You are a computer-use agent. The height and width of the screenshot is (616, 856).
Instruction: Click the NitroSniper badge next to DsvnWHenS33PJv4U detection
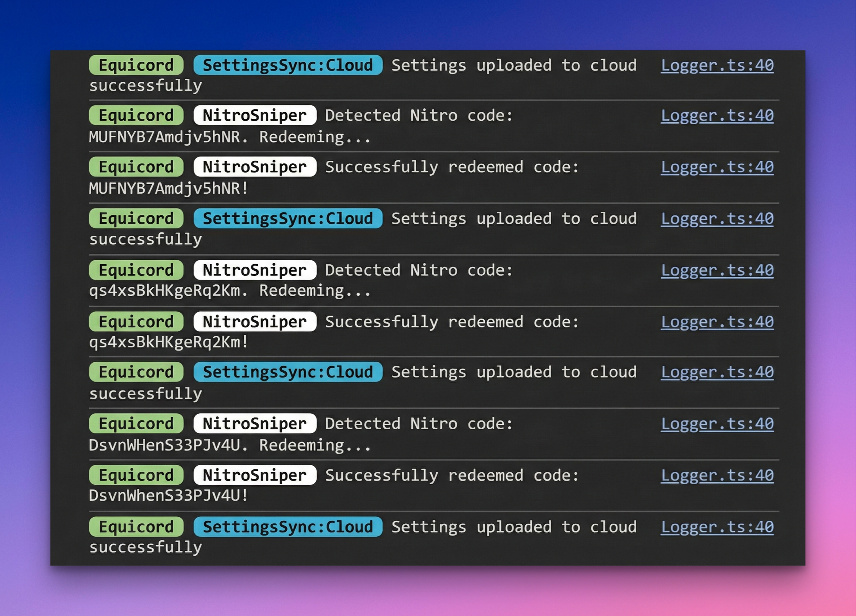pos(254,424)
